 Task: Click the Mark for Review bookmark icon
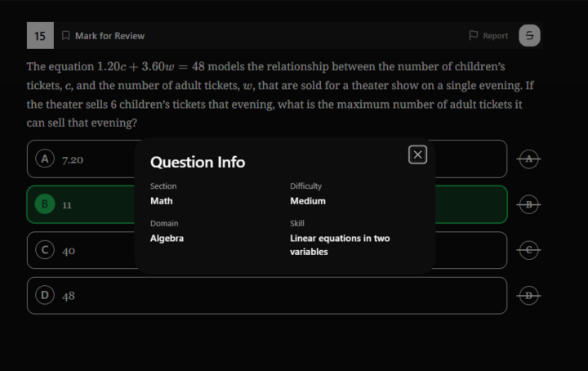coord(65,36)
